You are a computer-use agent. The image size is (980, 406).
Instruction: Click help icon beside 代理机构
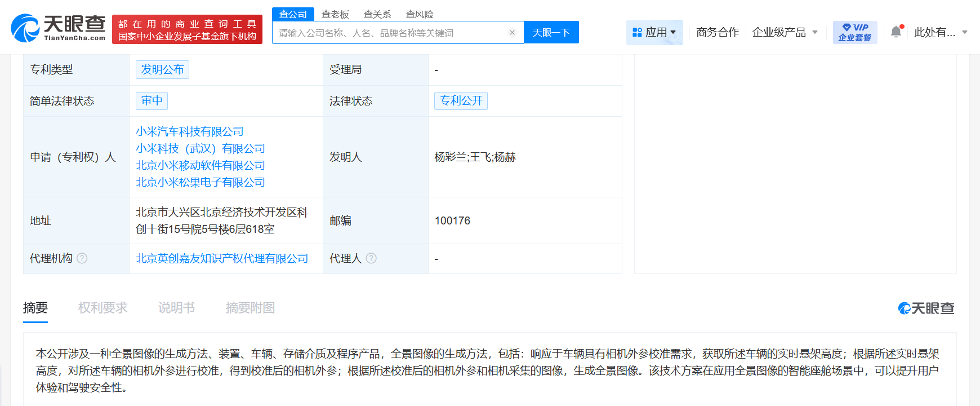coord(82,258)
